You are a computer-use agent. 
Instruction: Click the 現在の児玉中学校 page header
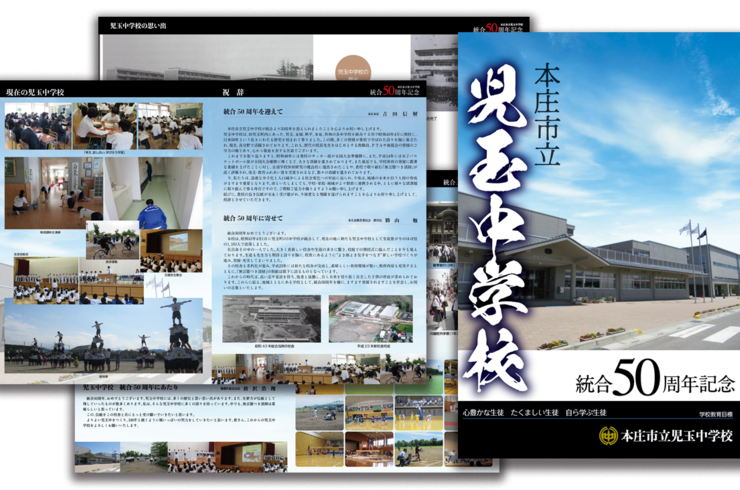[x=35, y=92]
